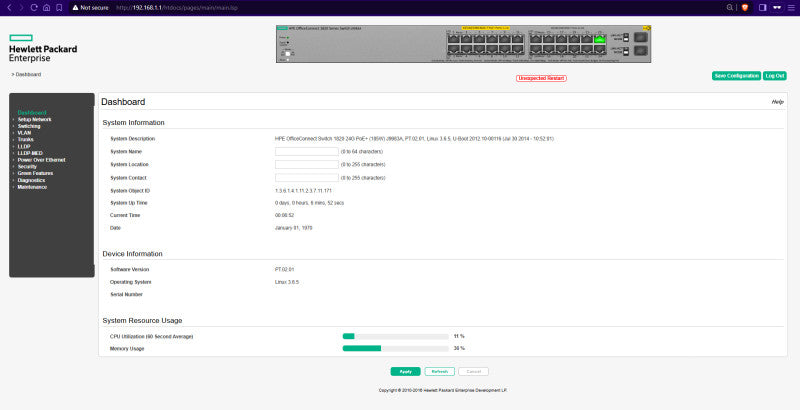This screenshot has height=410, width=800.
Task: Click the copyright notice text
Action: click(443, 390)
